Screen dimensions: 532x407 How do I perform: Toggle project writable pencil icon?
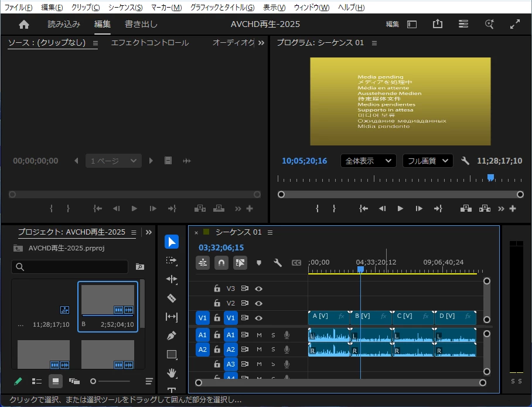coord(18,381)
